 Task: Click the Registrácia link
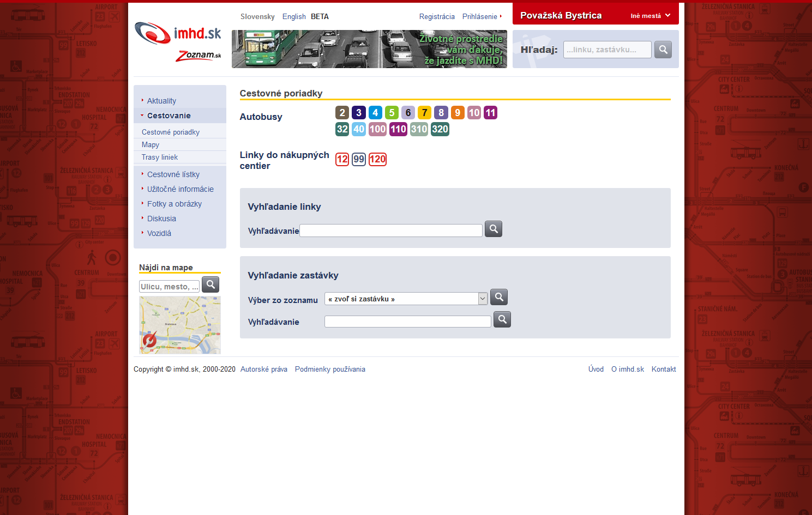tap(437, 17)
